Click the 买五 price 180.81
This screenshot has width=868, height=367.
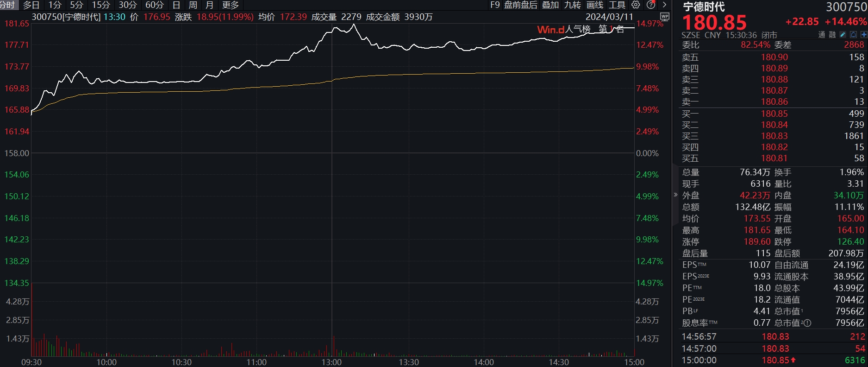click(x=774, y=158)
